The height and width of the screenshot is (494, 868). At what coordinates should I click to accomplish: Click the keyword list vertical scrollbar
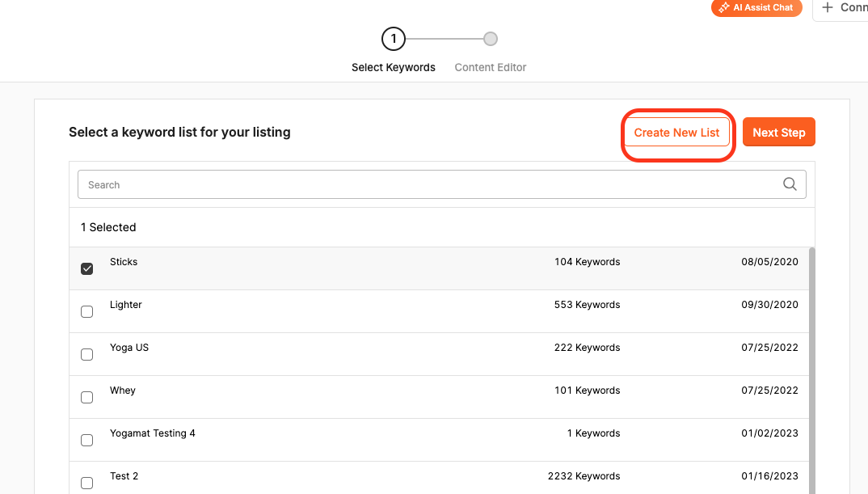pyautogui.click(x=812, y=370)
